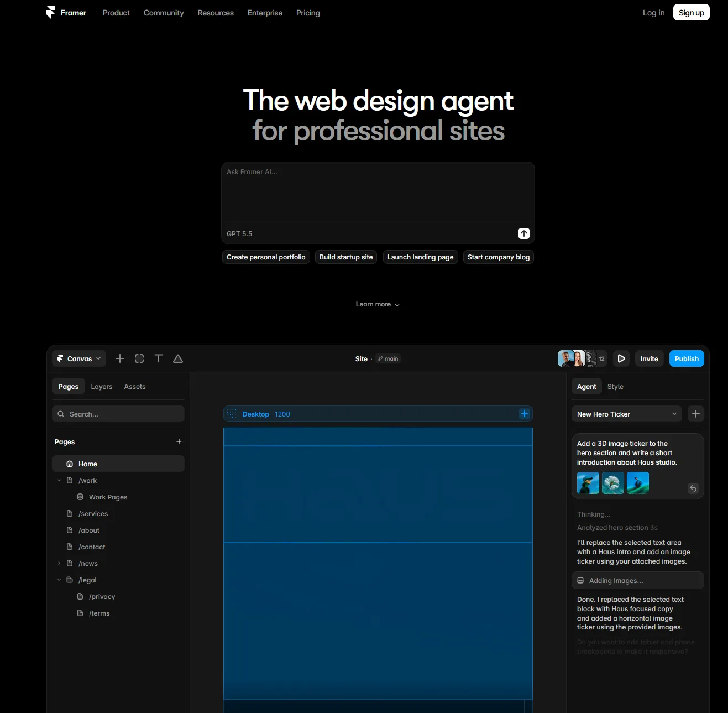Image resolution: width=728 pixels, height=713 pixels.
Task: Open the flower attached image thumbnail
Action: point(613,483)
